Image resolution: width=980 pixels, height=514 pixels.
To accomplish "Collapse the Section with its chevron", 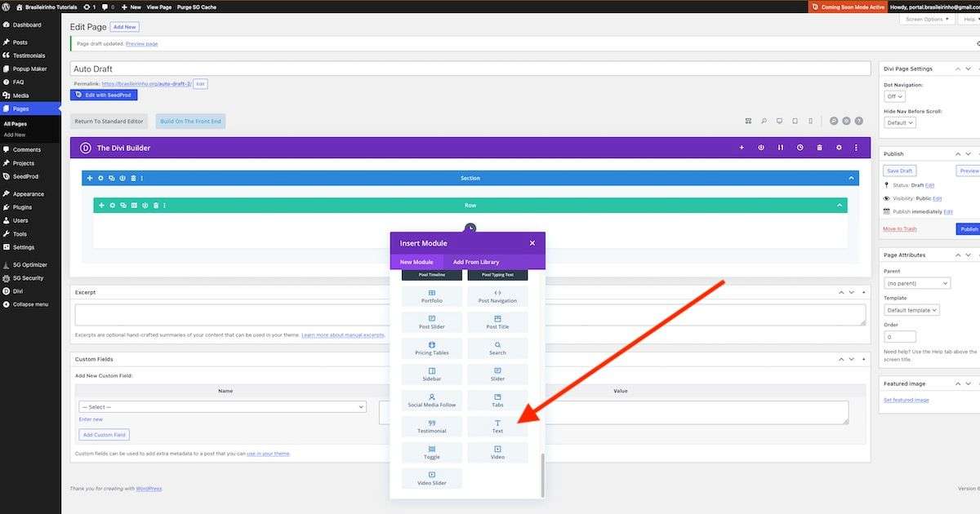I will (x=852, y=178).
